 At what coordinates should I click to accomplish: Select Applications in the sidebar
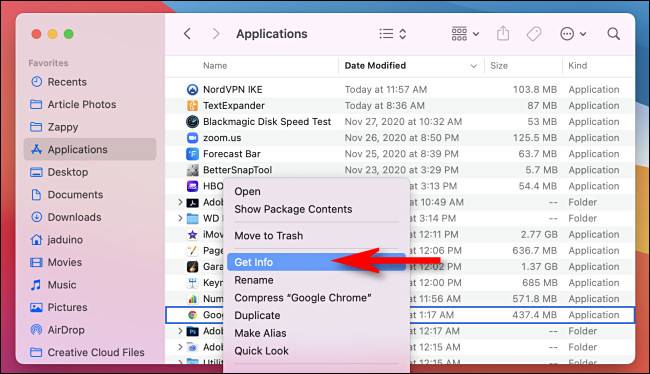[90, 149]
